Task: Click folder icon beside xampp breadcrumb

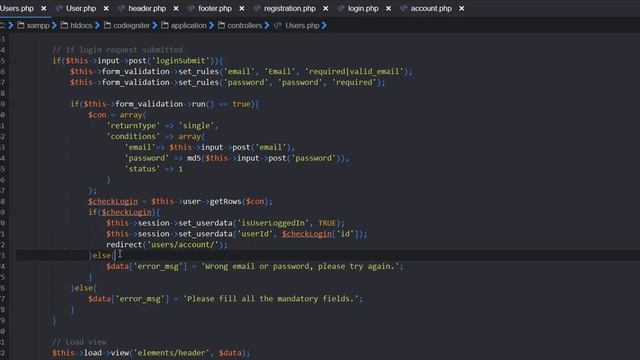Action: (x=21, y=25)
